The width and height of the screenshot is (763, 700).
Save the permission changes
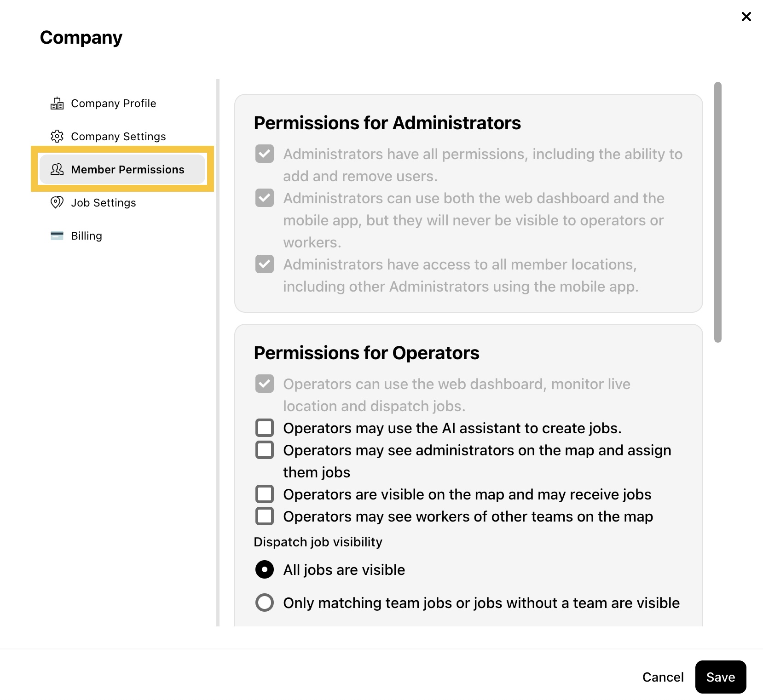721,677
